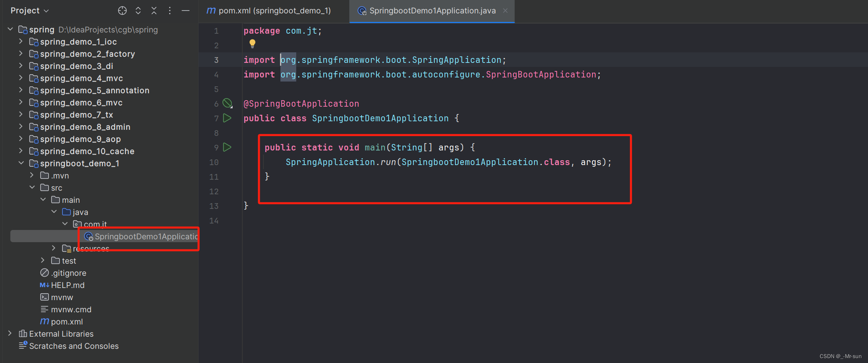The image size is (868, 363).
Task: Click the run gutter icon beside the class declaration
Action: (x=227, y=118)
